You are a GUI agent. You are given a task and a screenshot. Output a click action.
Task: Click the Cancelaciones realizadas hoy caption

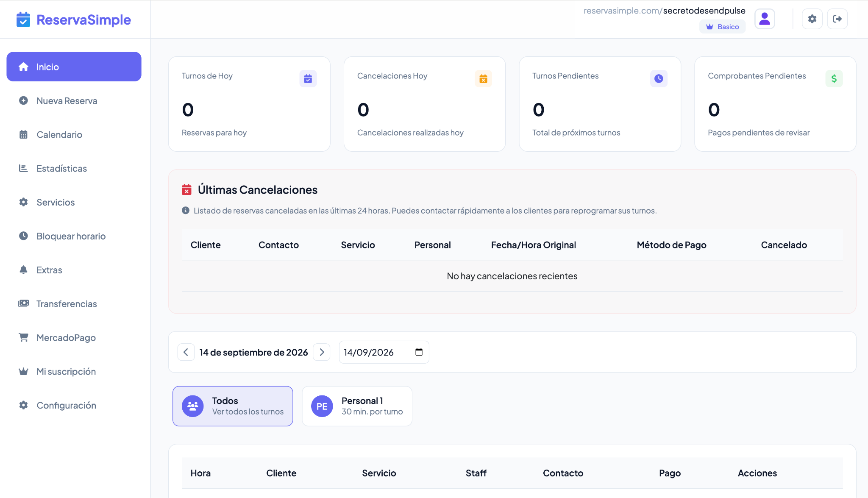(410, 133)
